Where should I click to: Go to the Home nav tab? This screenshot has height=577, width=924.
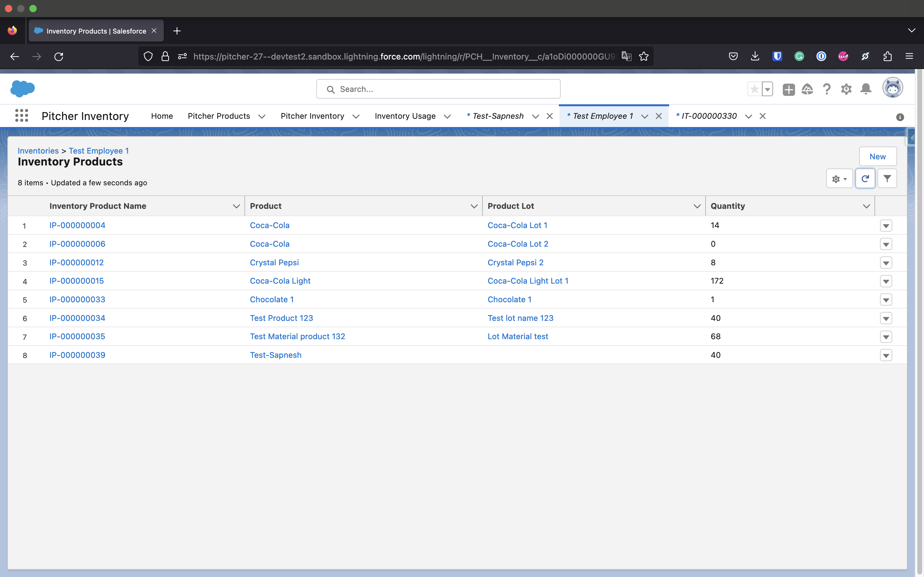click(162, 116)
